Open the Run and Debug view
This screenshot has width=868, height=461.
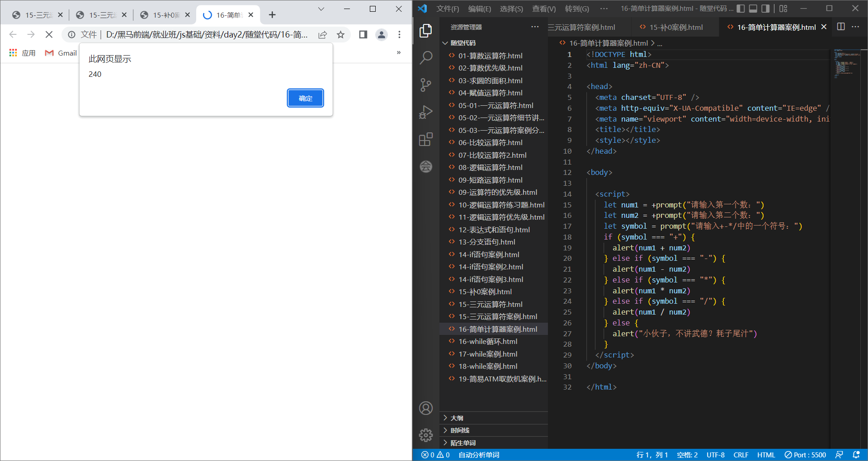pyautogui.click(x=425, y=112)
